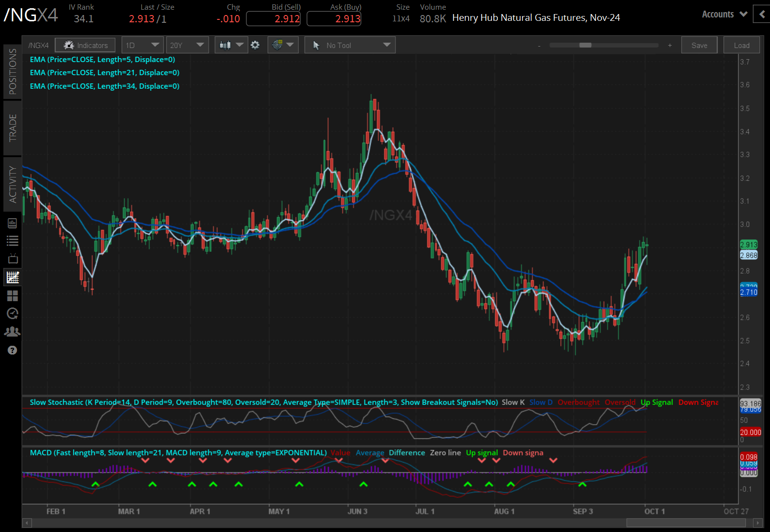The width and height of the screenshot is (770, 532).
Task: Adjust the chart zoom slider handle
Action: coord(585,45)
